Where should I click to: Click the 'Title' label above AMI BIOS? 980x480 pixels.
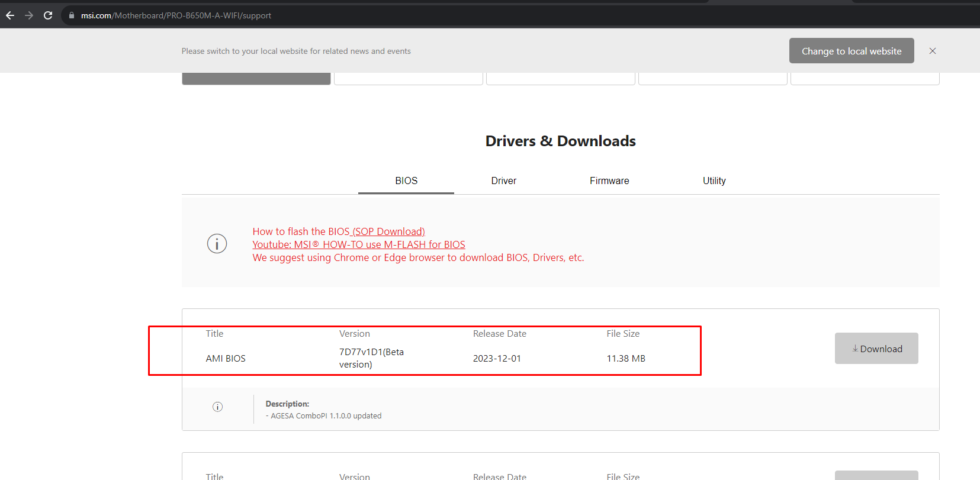pyautogui.click(x=215, y=334)
